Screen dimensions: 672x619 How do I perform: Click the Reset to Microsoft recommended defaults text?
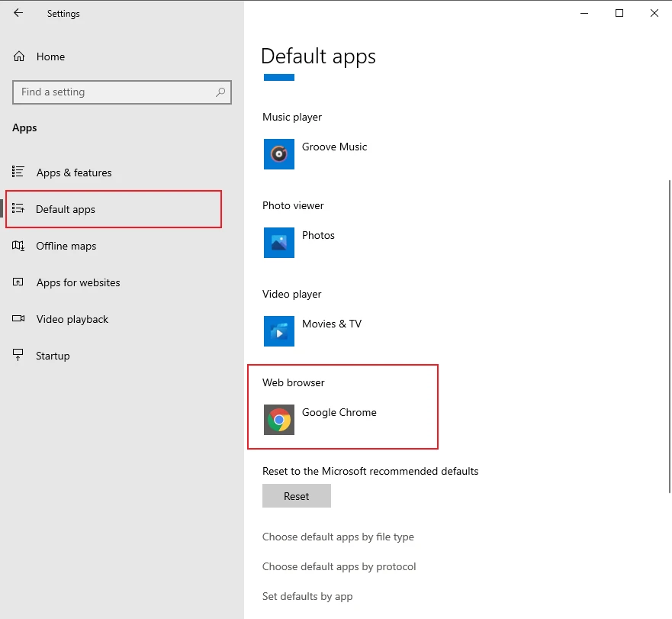[370, 471]
